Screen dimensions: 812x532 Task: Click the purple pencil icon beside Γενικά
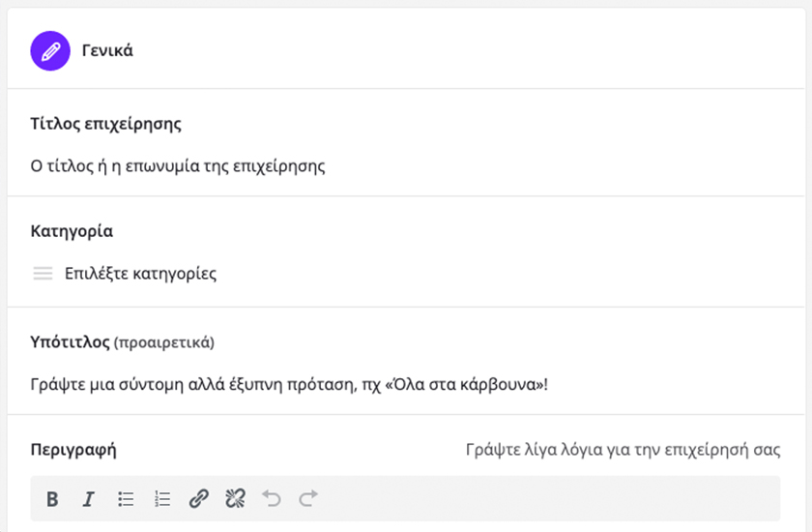pyautogui.click(x=50, y=50)
